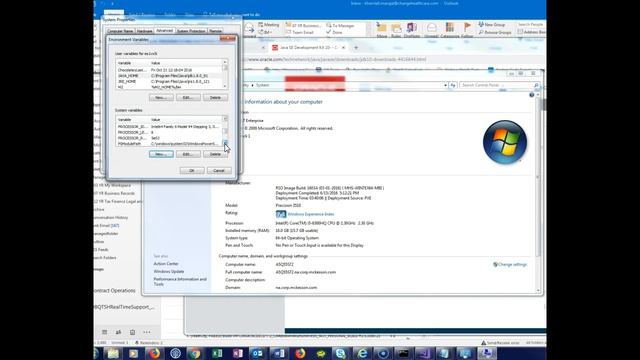Click Follow Up flag in Outlook ribbon
640x360 pixels.
pyautogui.click(x=467, y=30)
